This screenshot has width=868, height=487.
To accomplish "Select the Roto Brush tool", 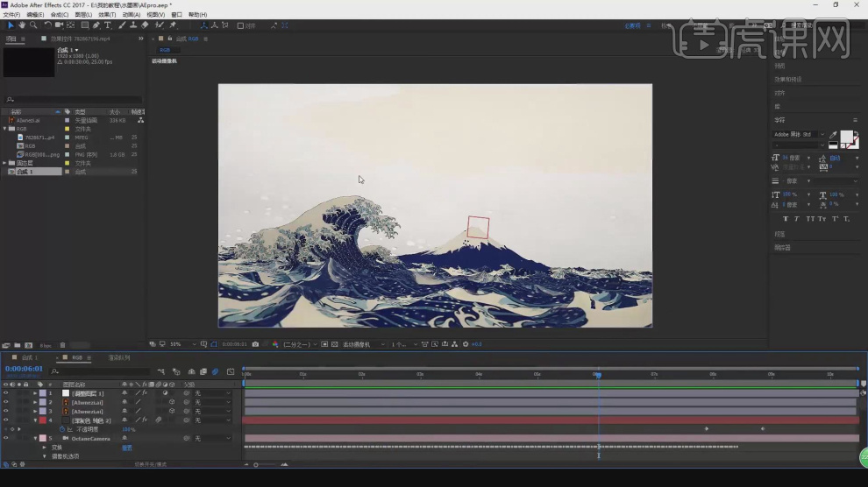I will [160, 25].
